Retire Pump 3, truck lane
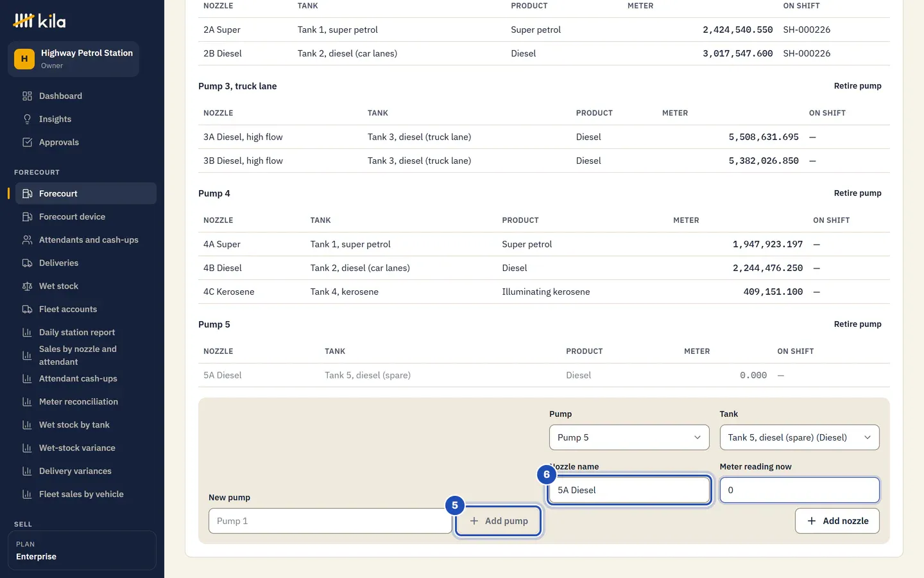Image resolution: width=924 pixels, height=578 pixels. pos(857,86)
